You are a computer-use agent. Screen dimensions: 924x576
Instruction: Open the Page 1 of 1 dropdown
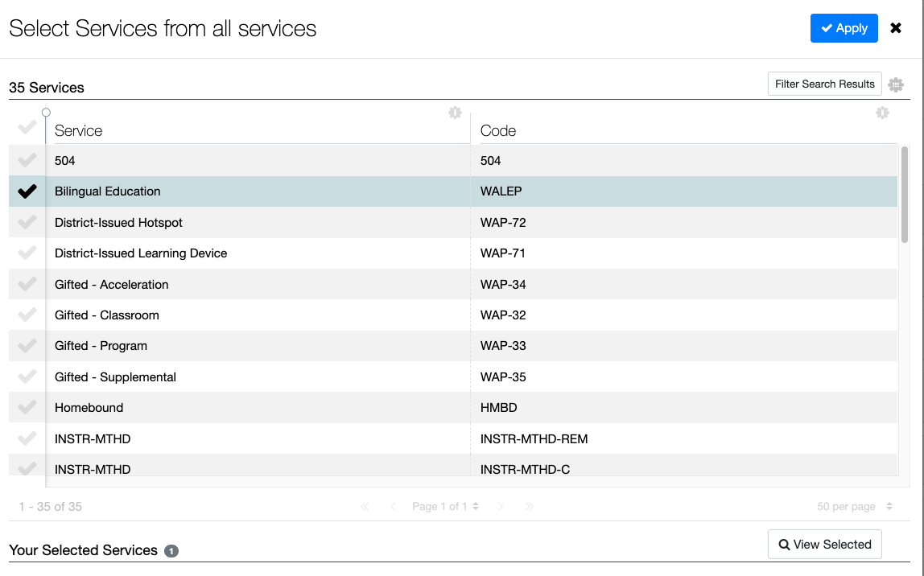click(446, 507)
